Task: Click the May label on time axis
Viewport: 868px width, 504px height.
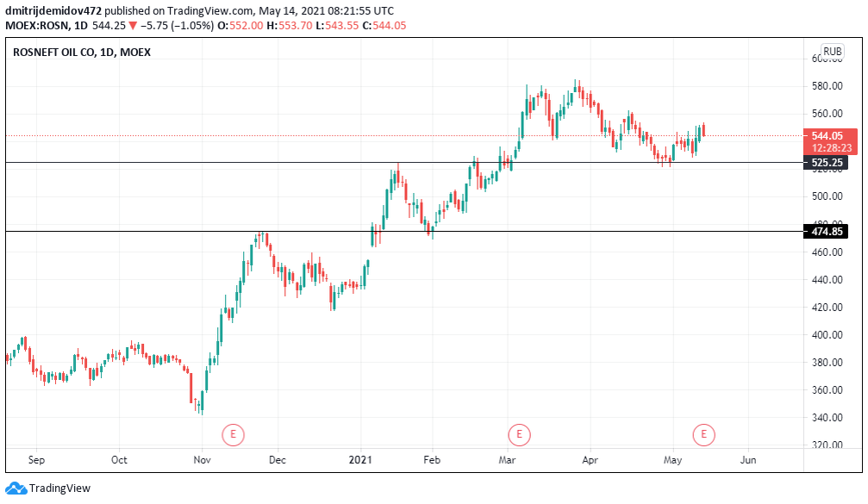Action: pos(673,460)
